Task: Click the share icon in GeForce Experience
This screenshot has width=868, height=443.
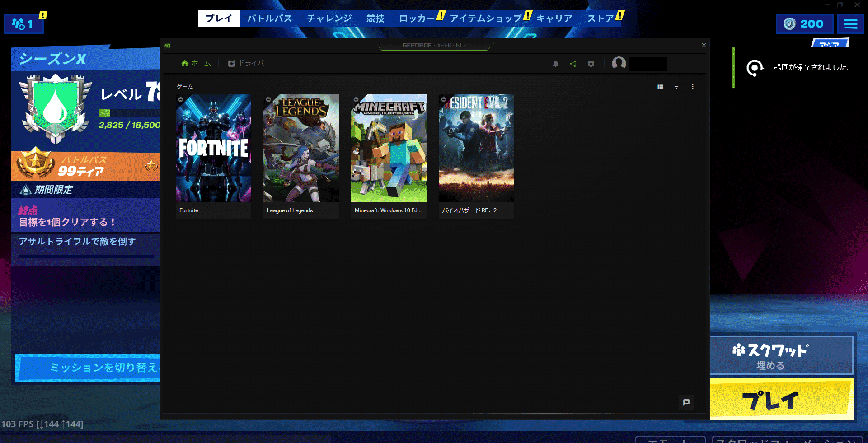Action: 573,64
